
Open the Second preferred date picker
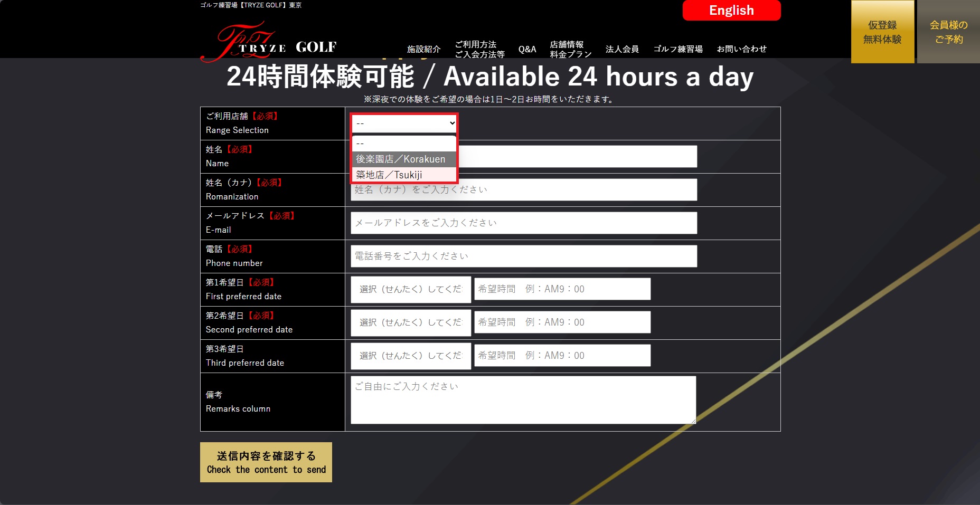[x=411, y=322]
